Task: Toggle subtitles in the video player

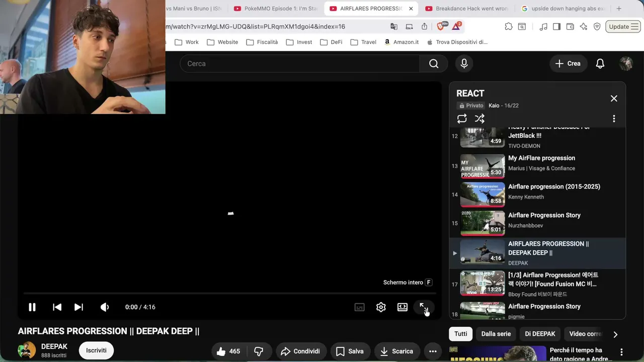Action: (x=359, y=307)
